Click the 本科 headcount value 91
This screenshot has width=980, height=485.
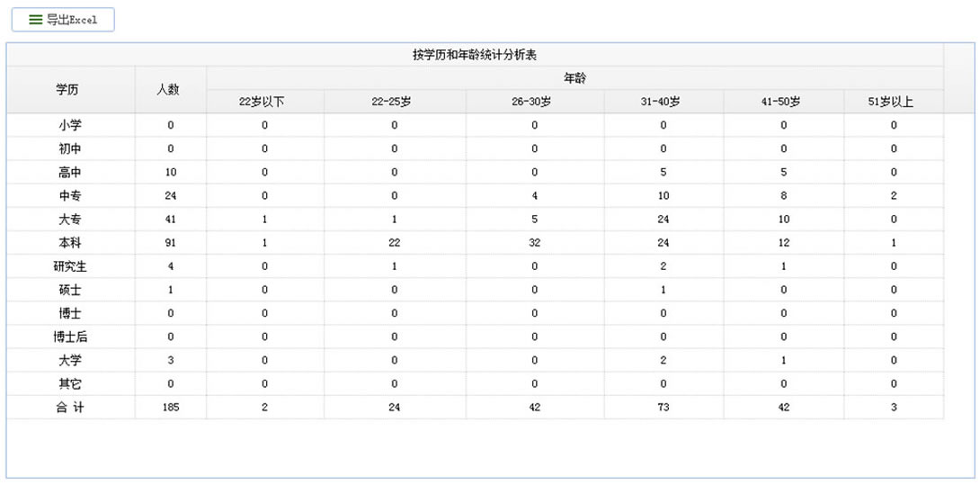tap(171, 243)
